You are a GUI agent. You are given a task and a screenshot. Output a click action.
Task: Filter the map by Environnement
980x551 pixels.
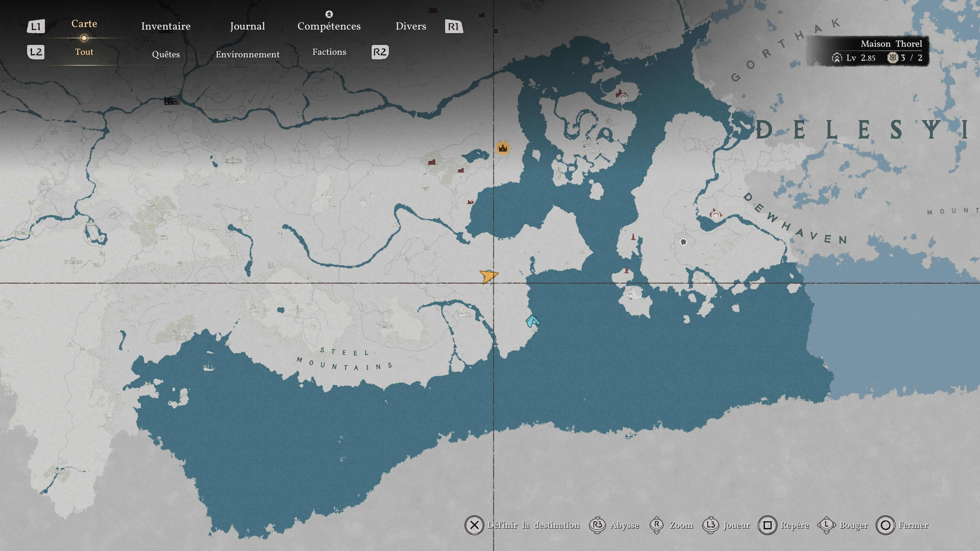(248, 54)
